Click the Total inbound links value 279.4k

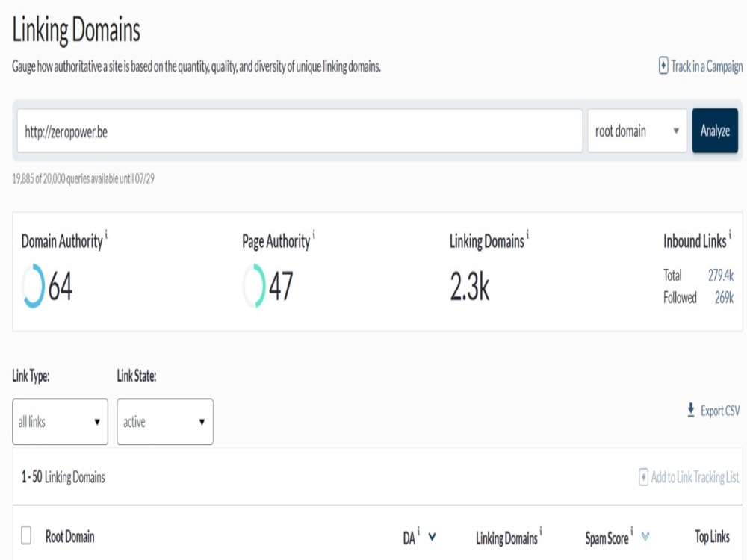point(720,276)
